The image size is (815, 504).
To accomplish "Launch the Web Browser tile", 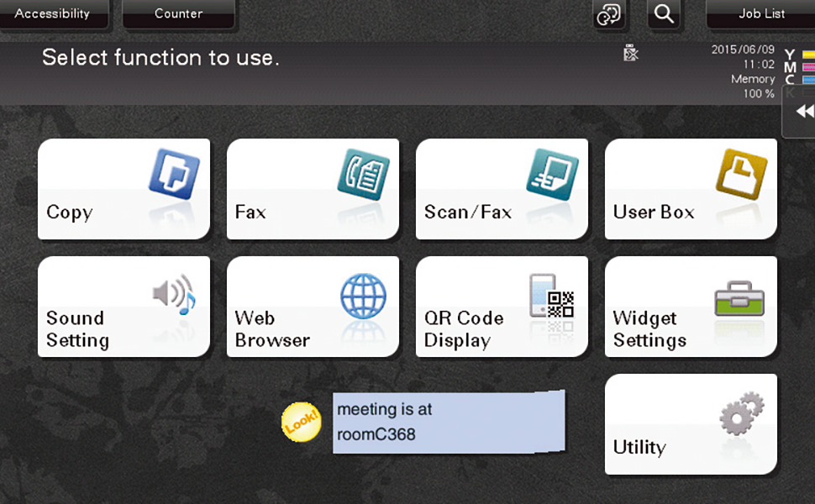I will [313, 307].
